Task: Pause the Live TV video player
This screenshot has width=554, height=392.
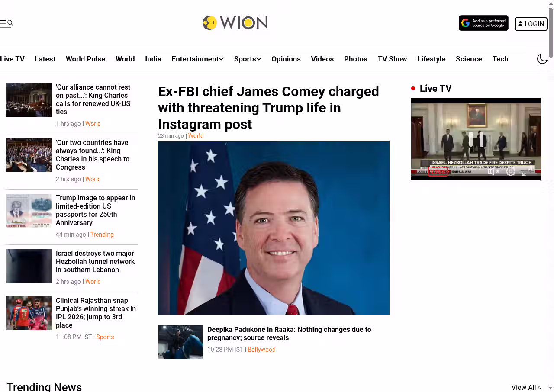Action: pos(476,139)
